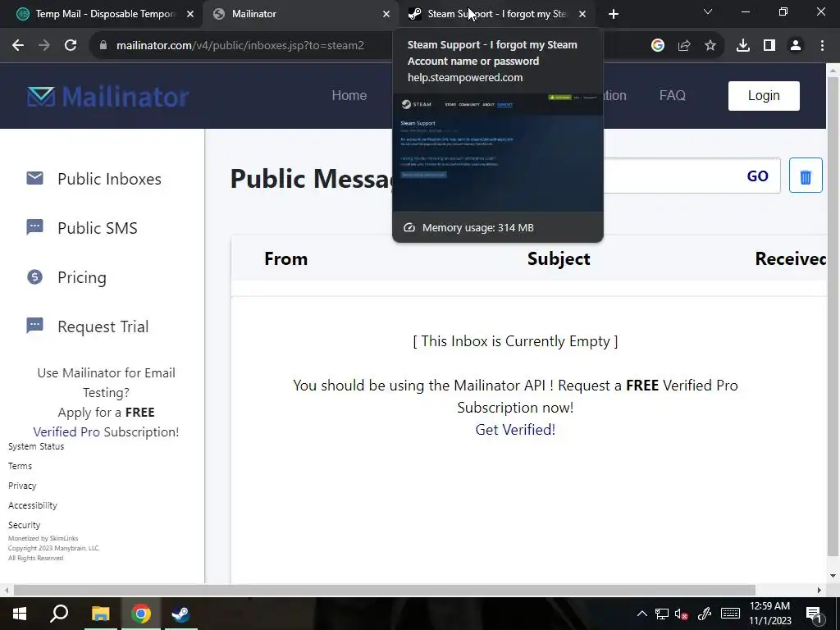Click the Public SMS chat icon
This screenshot has width=840, height=630.
tap(34, 227)
